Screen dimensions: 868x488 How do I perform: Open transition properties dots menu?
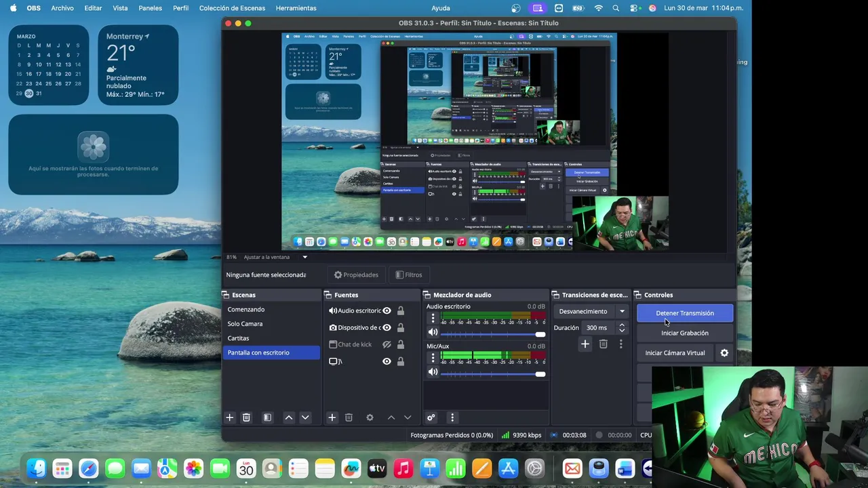pos(620,344)
